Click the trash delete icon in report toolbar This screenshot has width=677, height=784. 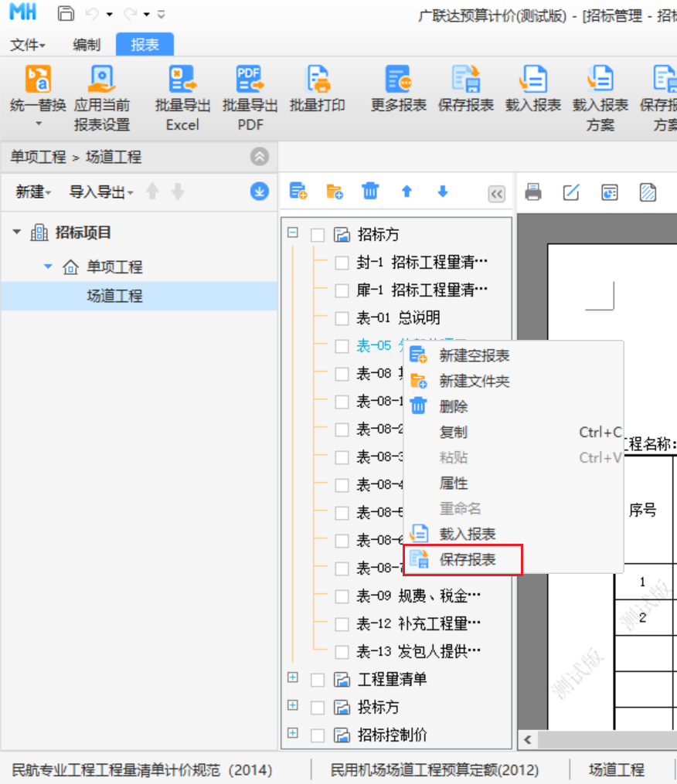pyautogui.click(x=370, y=192)
